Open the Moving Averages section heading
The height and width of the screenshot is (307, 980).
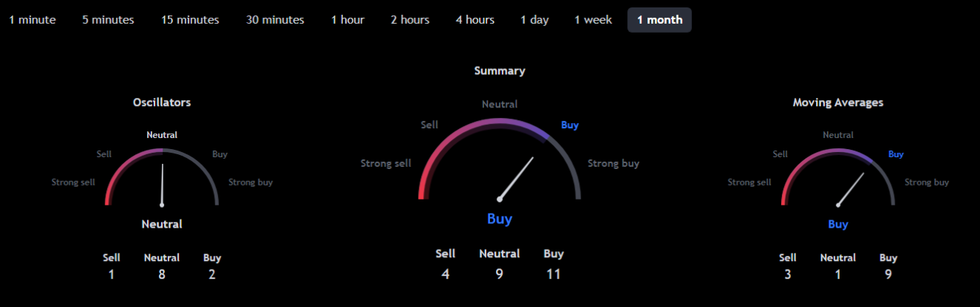coord(838,102)
